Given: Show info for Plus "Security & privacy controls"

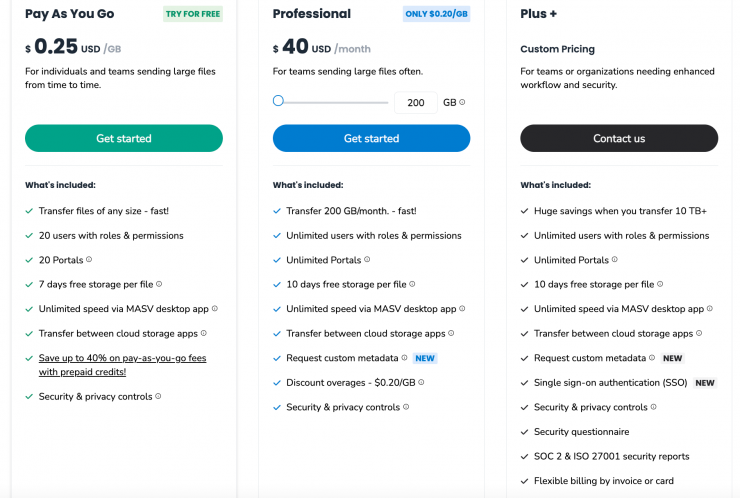Looking at the screenshot, I should pos(654,408).
